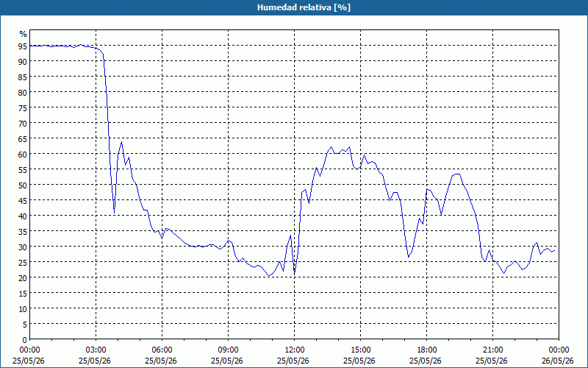
Task: Click the 55 value on the y-axis
Action: [x=23, y=170]
